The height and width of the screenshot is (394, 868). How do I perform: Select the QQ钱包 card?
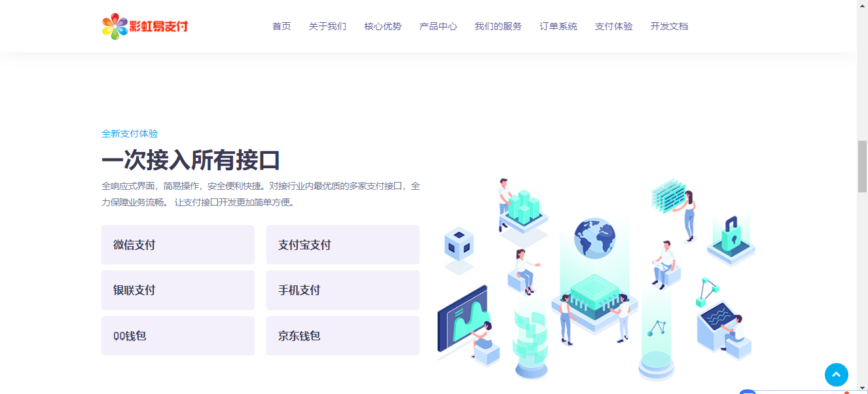[178, 336]
